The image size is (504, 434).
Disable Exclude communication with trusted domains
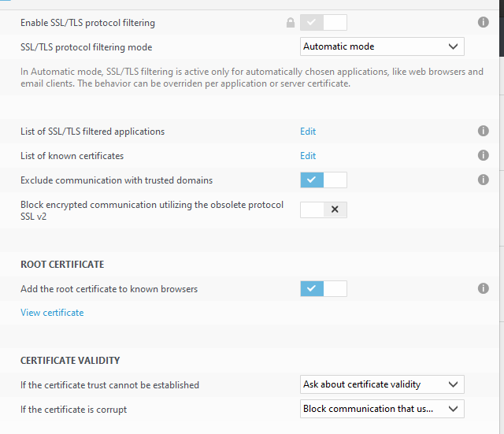point(323,180)
